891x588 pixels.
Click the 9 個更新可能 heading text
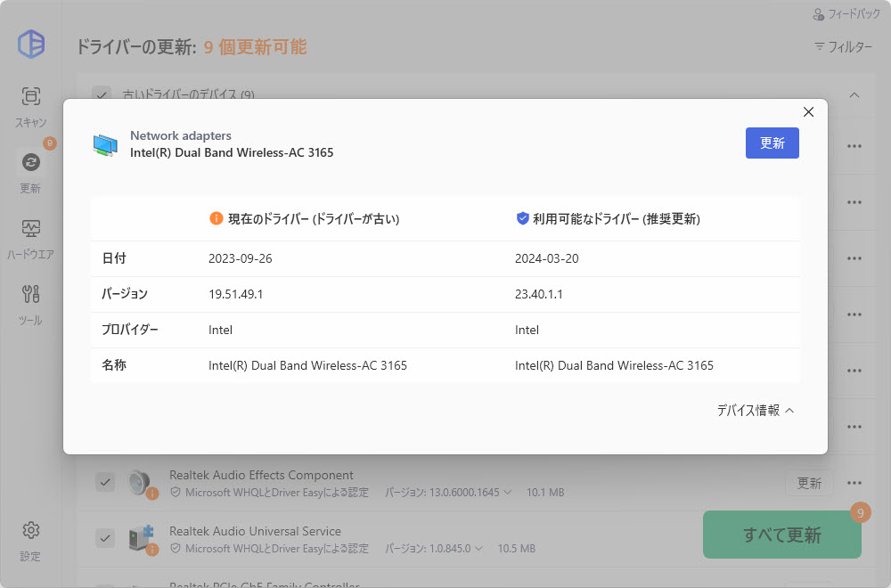pos(255,47)
